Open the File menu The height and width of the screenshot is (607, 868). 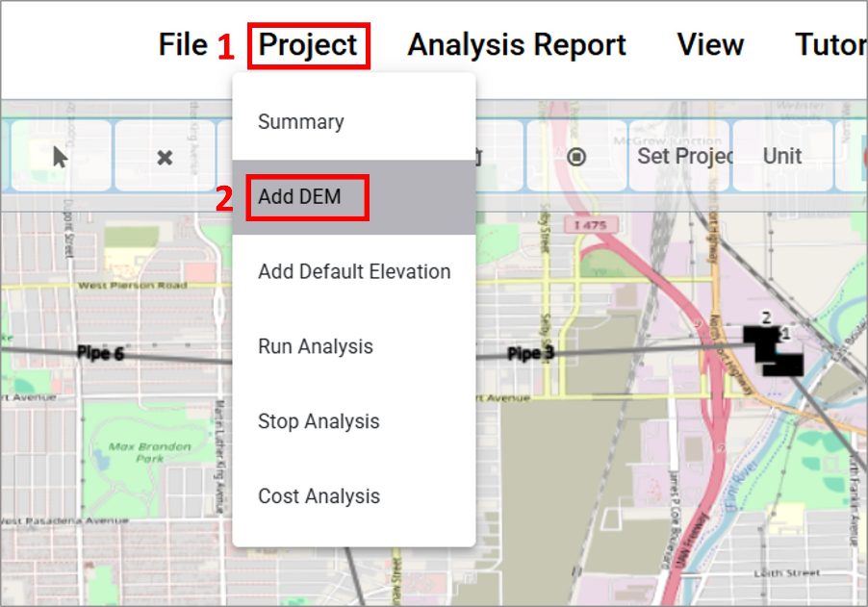click(x=183, y=45)
